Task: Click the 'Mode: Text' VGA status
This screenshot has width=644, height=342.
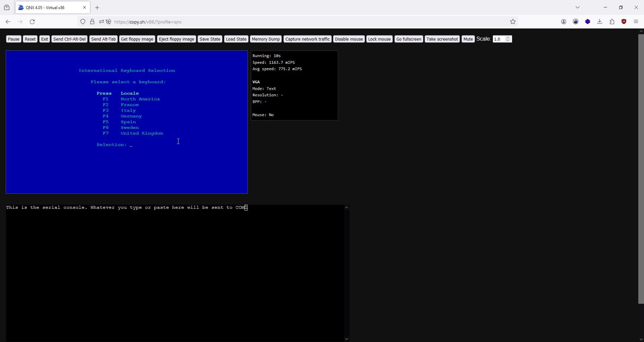Action: click(x=264, y=89)
